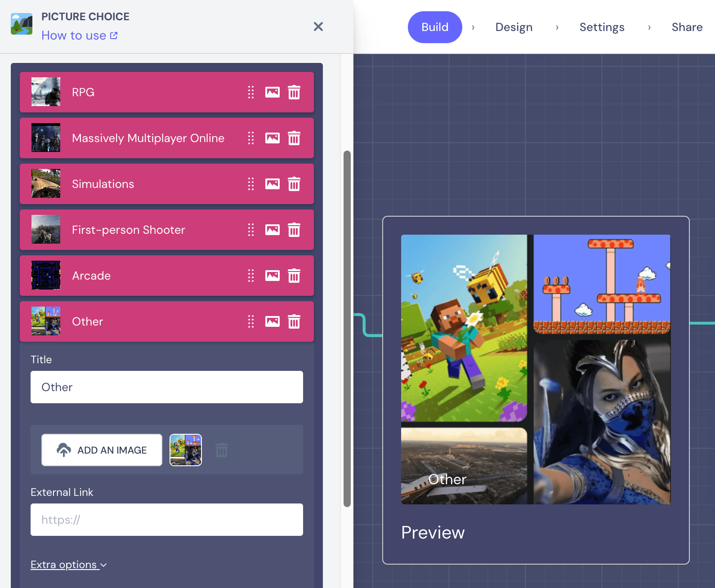Screen dimensions: 715x588
Task: Open image settings for Simulations choice
Action: (273, 184)
